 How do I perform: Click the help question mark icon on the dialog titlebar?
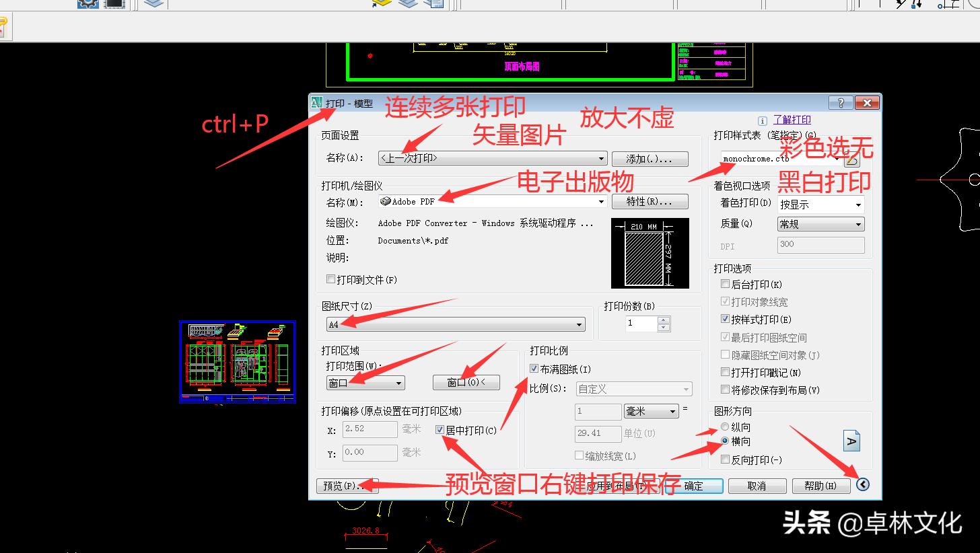coord(839,102)
